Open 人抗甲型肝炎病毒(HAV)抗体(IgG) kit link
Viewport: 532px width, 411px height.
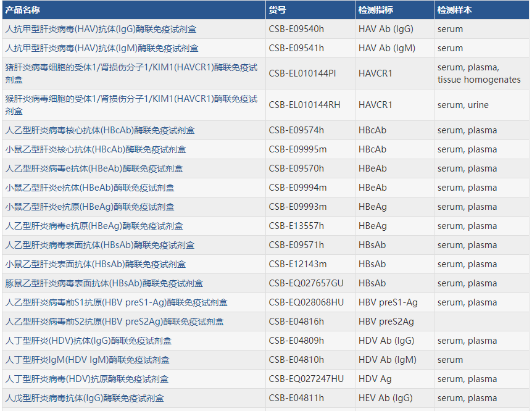coord(102,29)
